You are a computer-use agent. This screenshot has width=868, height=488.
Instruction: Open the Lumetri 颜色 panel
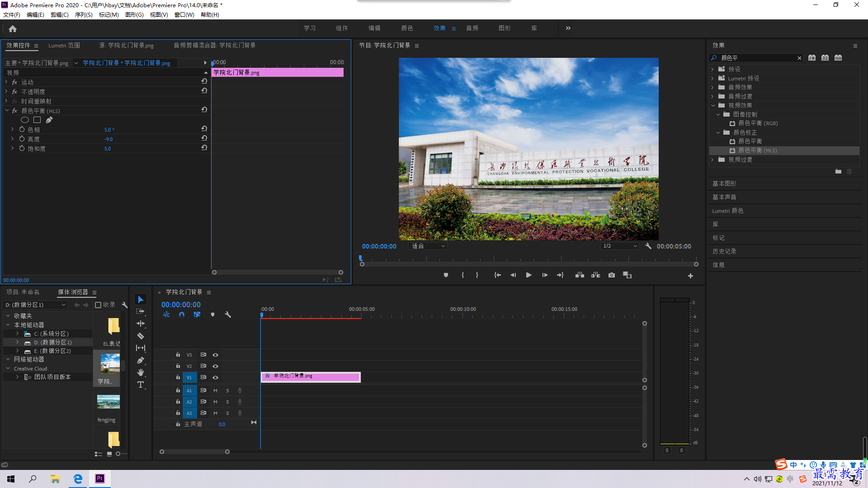[727, 211]
